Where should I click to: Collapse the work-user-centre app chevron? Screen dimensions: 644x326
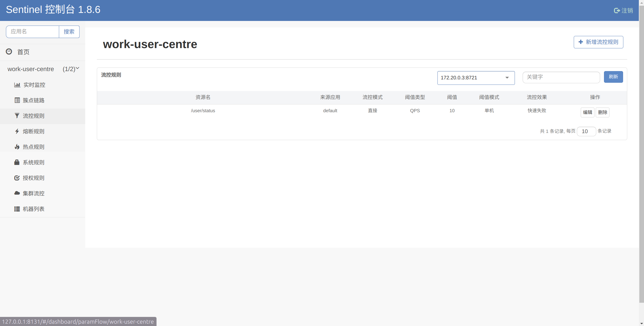pyautogui.click(x=77, y=68)
